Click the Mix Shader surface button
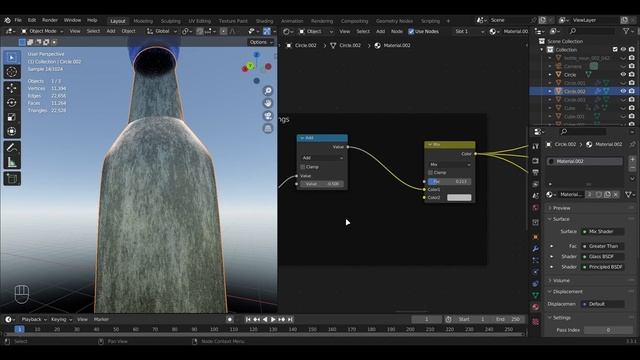 tap(602, 231)
